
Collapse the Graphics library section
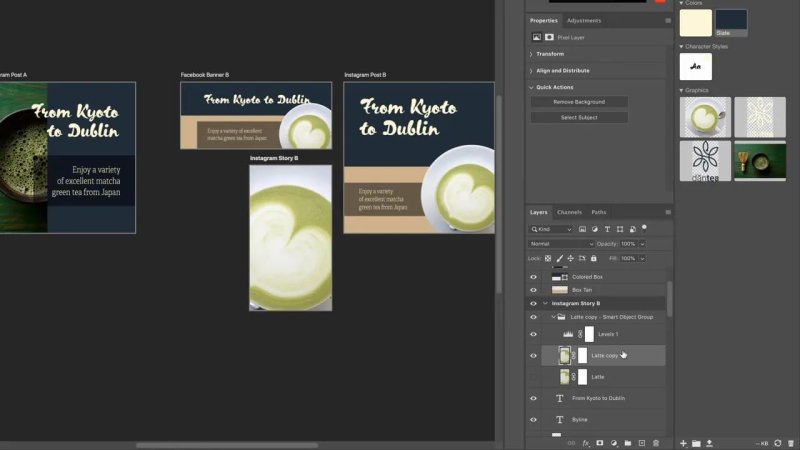pyautogui.click(x=681, y=91)
